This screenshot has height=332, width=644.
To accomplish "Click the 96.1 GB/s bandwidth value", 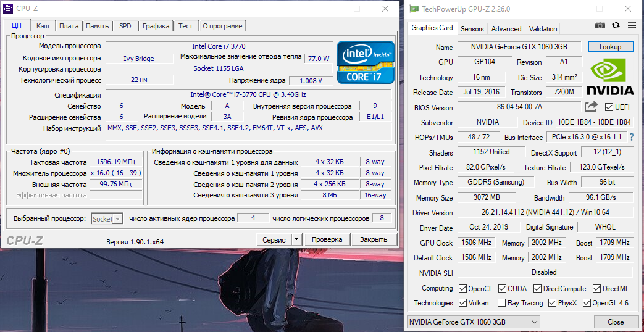I will tap(601, 197).
